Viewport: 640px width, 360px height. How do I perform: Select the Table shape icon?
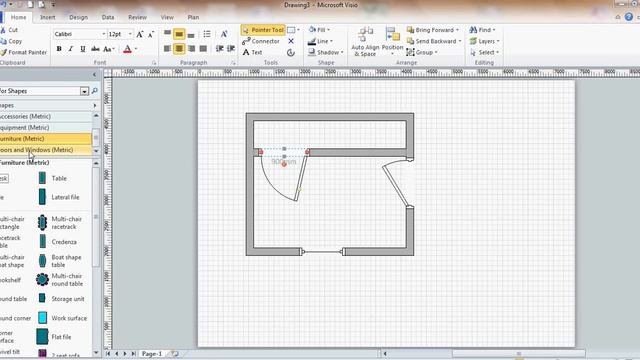point(42,178)
